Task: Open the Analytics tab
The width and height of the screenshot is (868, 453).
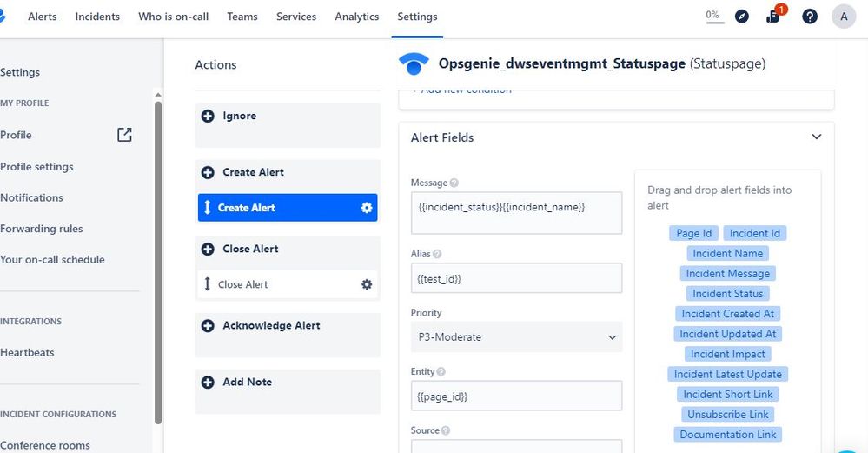Action: point(356,17)
